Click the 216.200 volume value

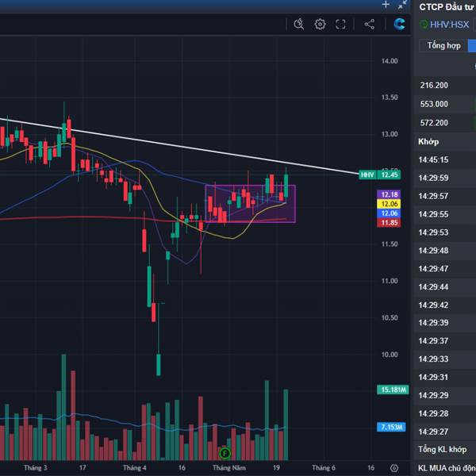click(x=434, y=86)
